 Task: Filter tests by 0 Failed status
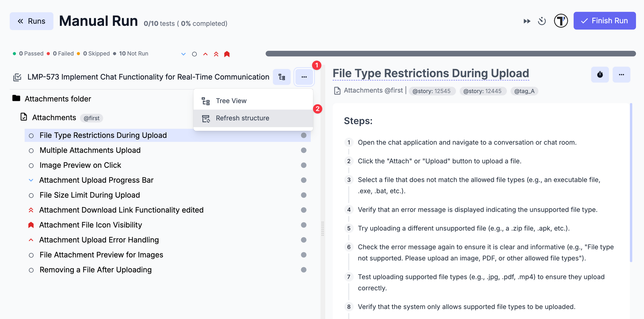tap(60, 53)
